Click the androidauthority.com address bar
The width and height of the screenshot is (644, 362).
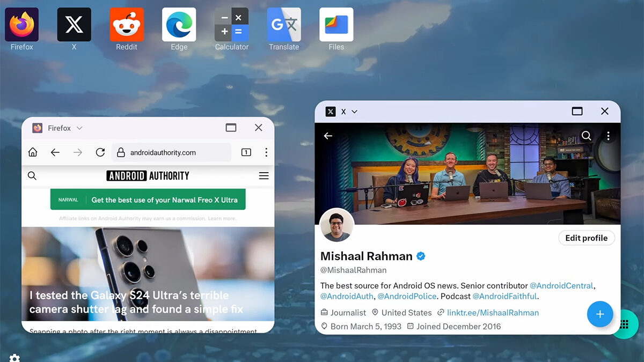coord(171,152)
